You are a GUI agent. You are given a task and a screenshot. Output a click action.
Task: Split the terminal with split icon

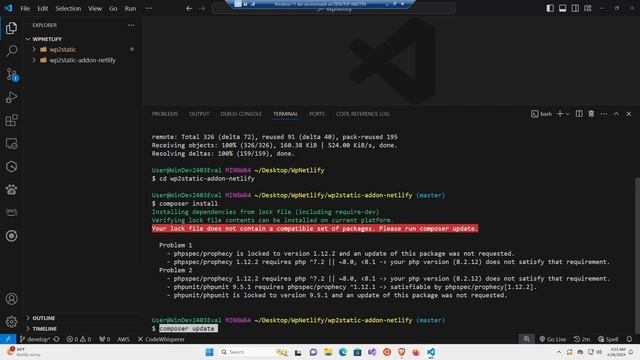point(579,113)
